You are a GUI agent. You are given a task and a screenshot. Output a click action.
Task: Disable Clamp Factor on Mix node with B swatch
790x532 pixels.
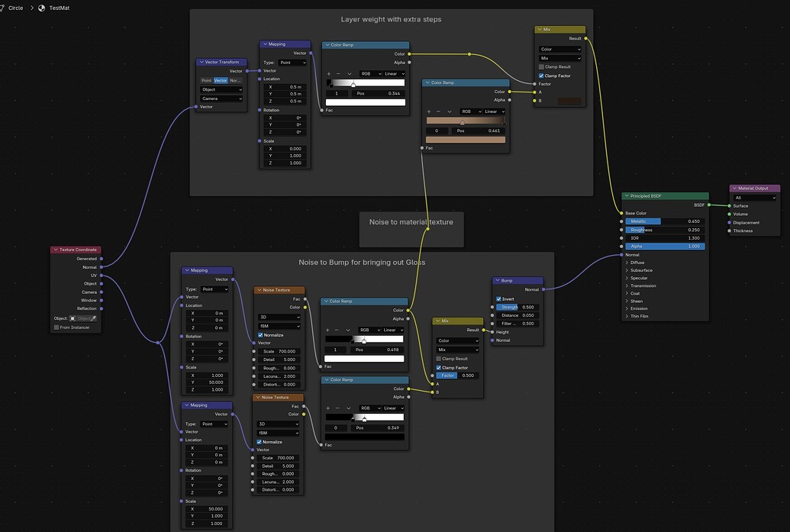point(541,76)
